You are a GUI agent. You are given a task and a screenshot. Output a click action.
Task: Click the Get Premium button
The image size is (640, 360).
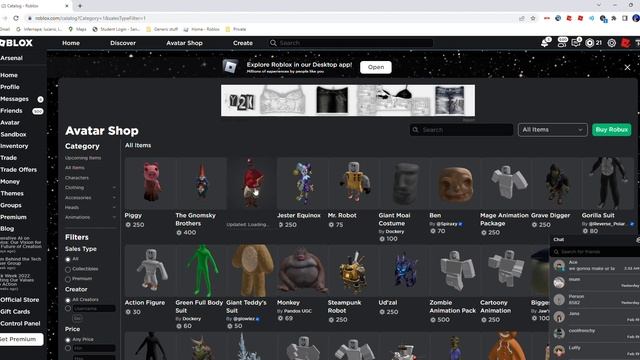coord(21,339)
